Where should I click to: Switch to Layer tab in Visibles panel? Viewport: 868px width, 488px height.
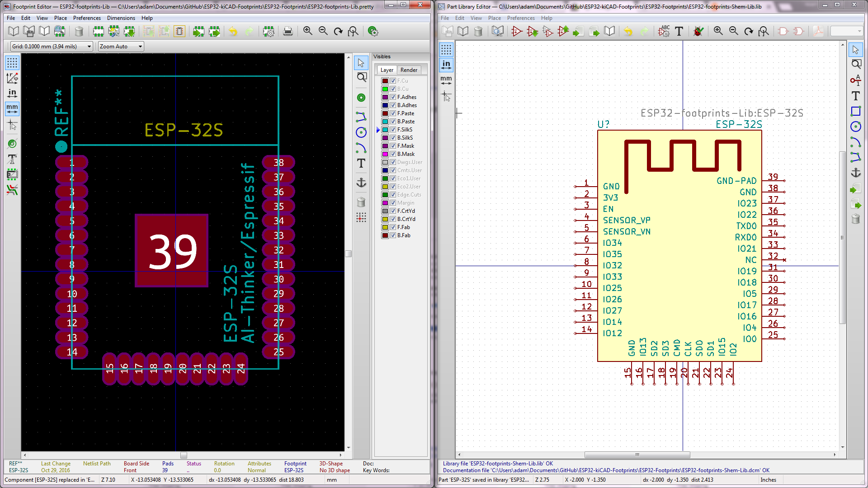[387, 70]
